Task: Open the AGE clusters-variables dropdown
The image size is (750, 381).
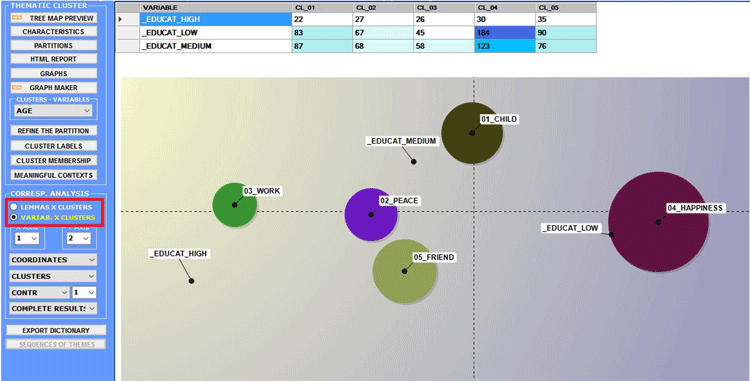Action: point(53,110)
